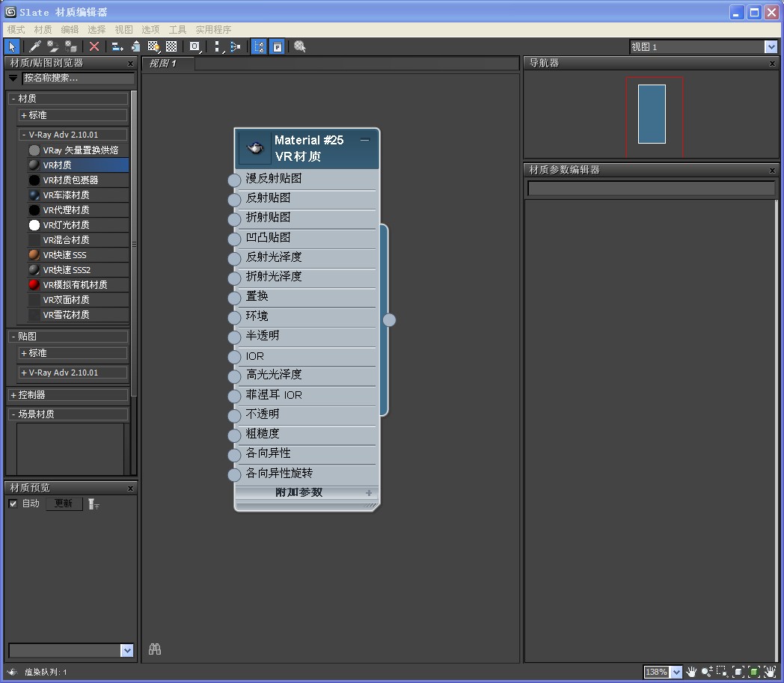Click Hide Unused Nodeslots icon
Screen dimensions: 784x683
click(135, 46)
